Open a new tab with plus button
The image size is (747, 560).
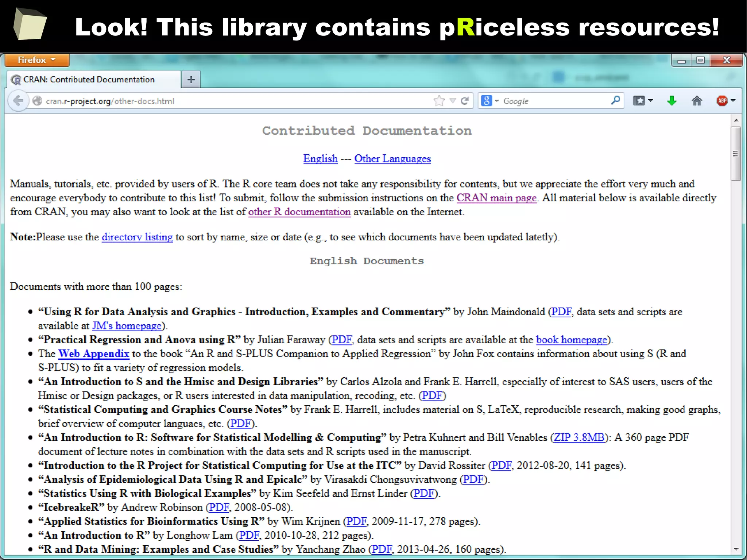click(x=191, y=80)
